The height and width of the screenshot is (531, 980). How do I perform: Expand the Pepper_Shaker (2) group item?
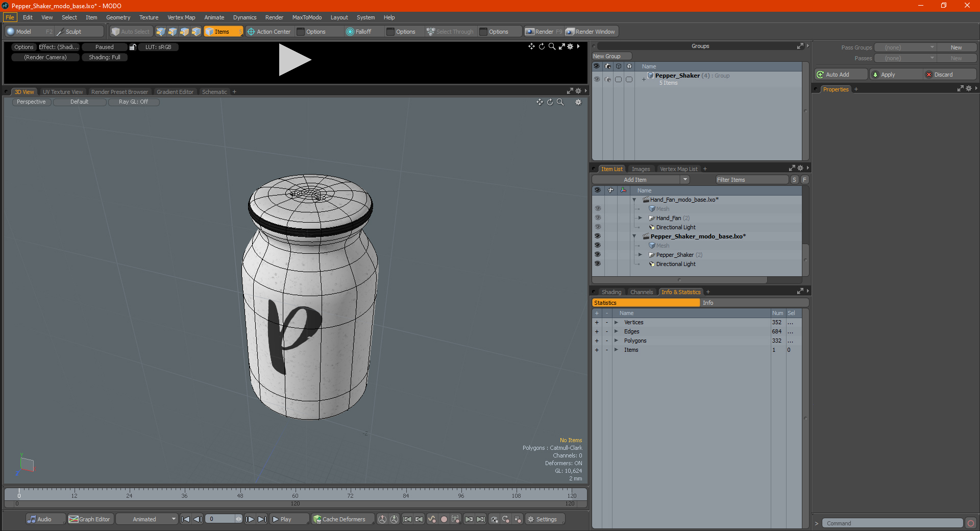click(640, 255)
